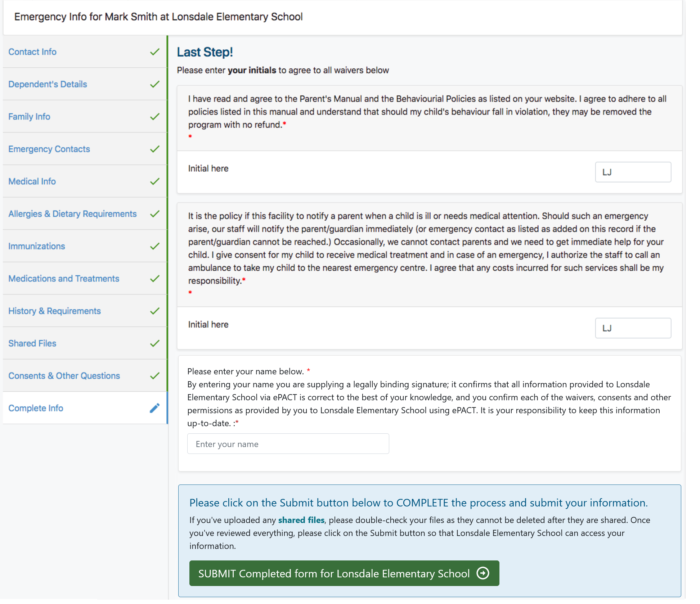Image resolution: width=700 pixels, height=604 pixels.
Task: Switch to Consents & Other Questions
Action: (x=64, y=376)
